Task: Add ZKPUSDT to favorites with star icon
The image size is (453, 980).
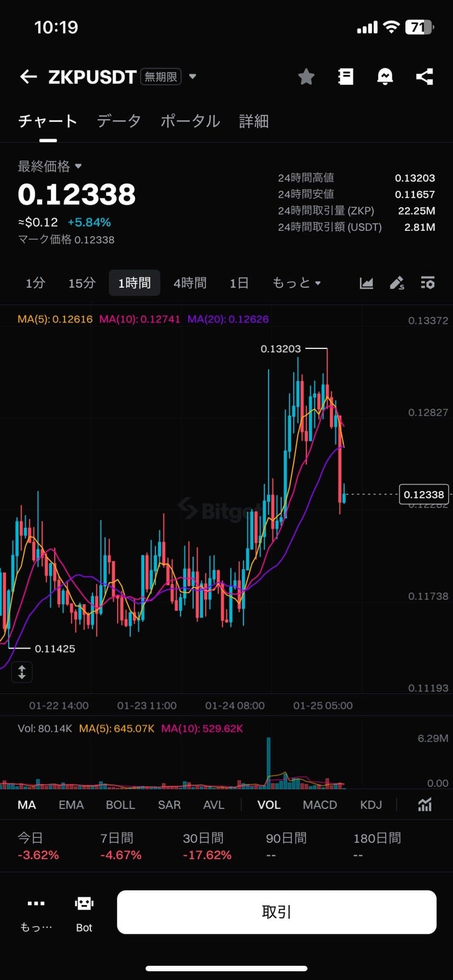Action: point(306,76)
